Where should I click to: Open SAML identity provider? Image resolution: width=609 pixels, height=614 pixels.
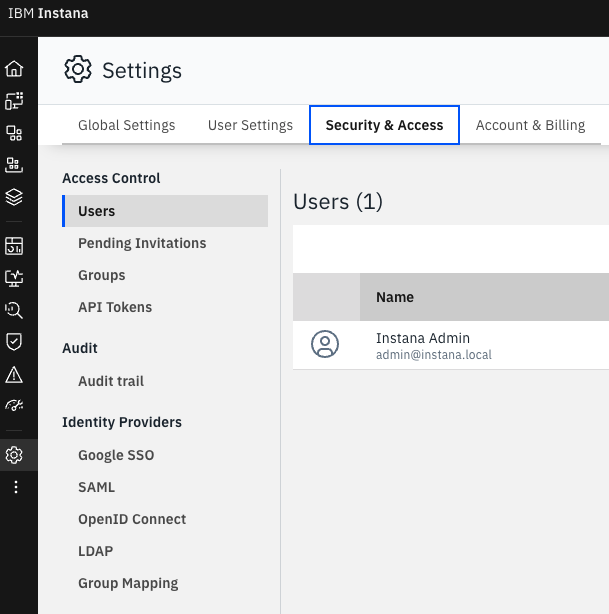(165, 487)
